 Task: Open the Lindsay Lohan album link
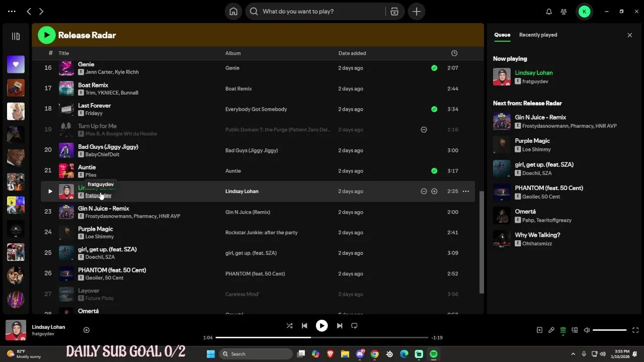[242, 192]
